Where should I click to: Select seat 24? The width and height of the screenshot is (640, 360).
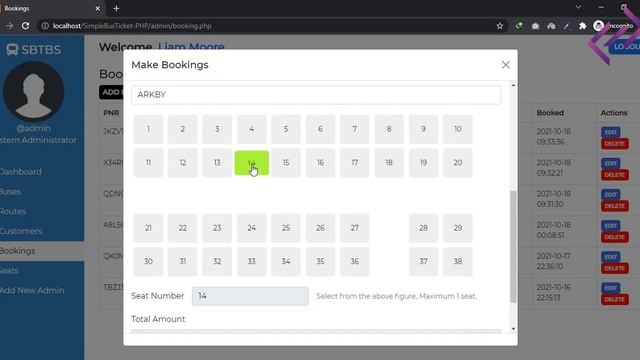pos(251,228)
